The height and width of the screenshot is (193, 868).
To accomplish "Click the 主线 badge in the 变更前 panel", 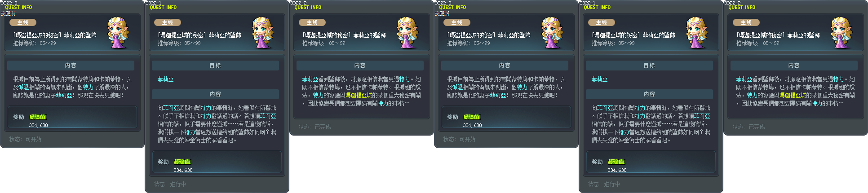I will click(x=23, y=22).
